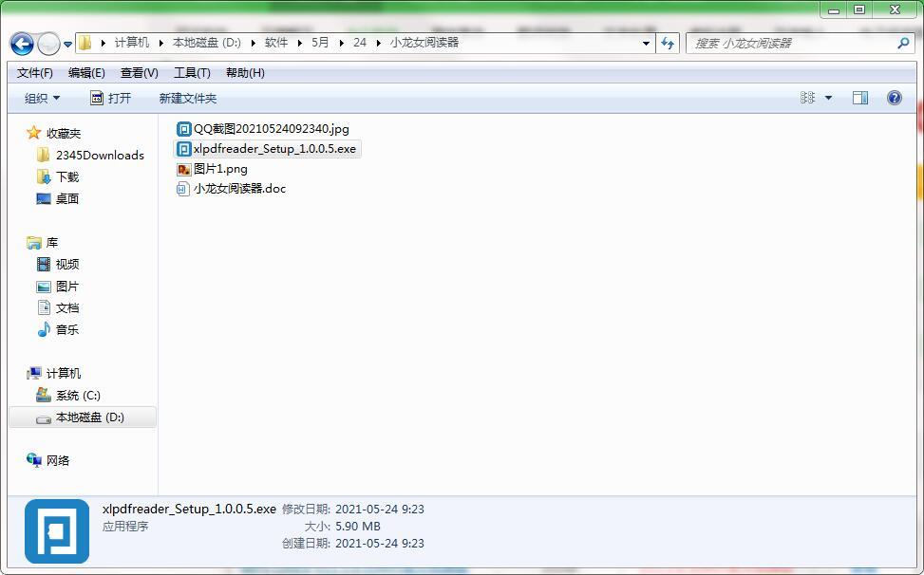Image resolution: width=924 pixels, height=575 pixels.
Task: Click the folder icon in address bar
Action: [x=85, y=43]
